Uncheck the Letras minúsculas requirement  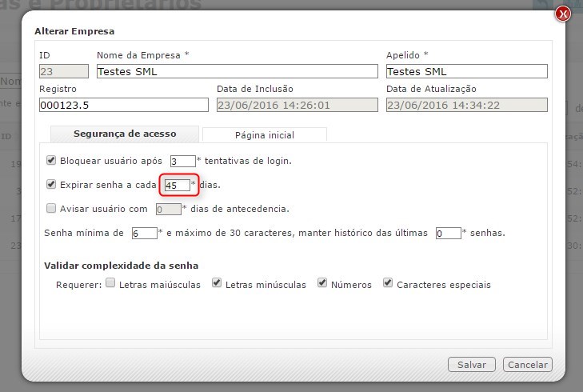(x=217, y=283)
